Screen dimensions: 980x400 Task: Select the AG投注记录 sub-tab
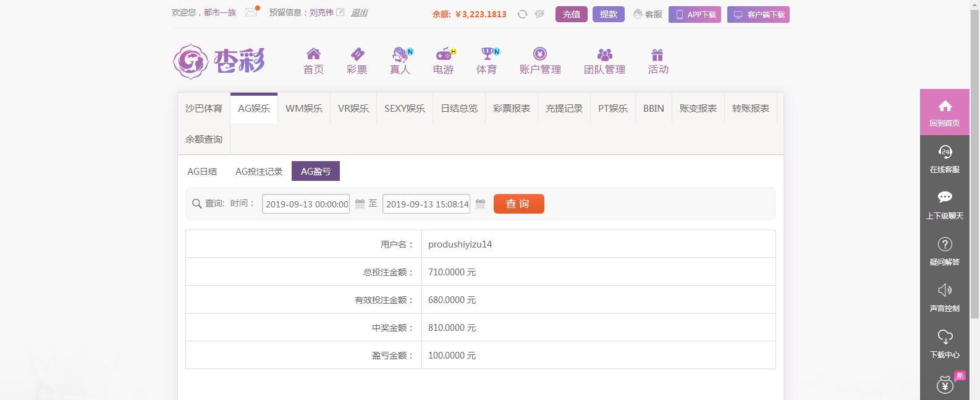[x=259, y=171]
